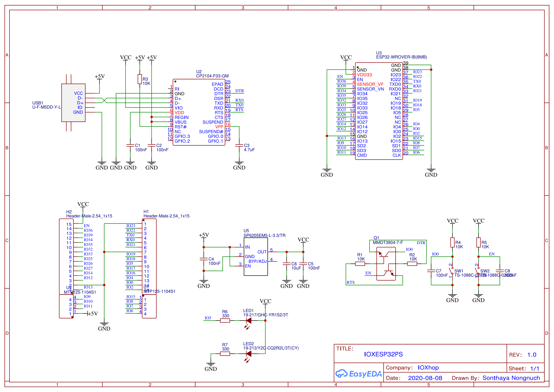This screenshot has width=554, height=392.
Task: Click the R3 10K resistor symbol
Action: coord(140,79)
